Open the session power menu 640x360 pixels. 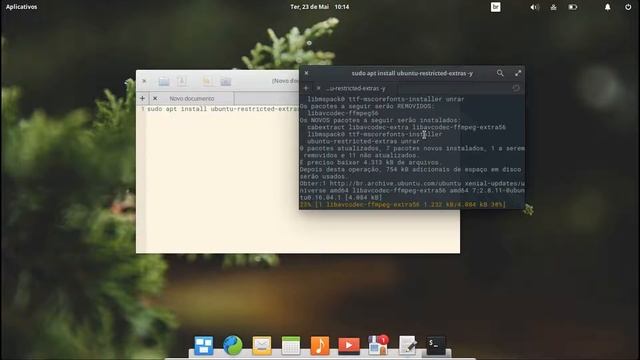tap(628, 7)
